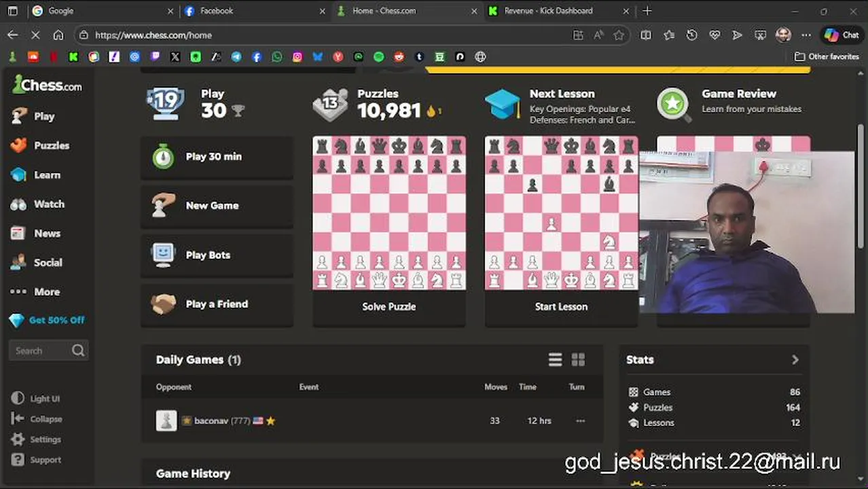Close the Google tab
Viewport: 868px width, 489px height.
point(170,11)
